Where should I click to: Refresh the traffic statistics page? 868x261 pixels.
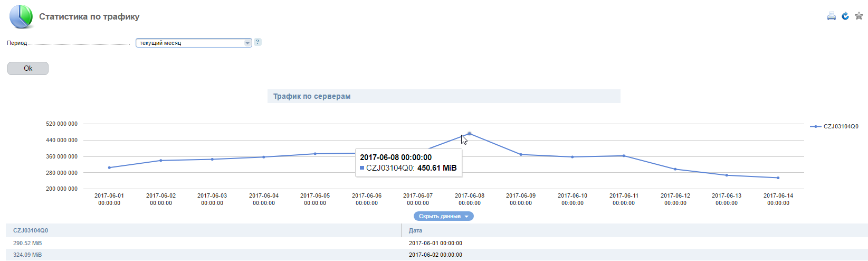(x=845, y=16)
